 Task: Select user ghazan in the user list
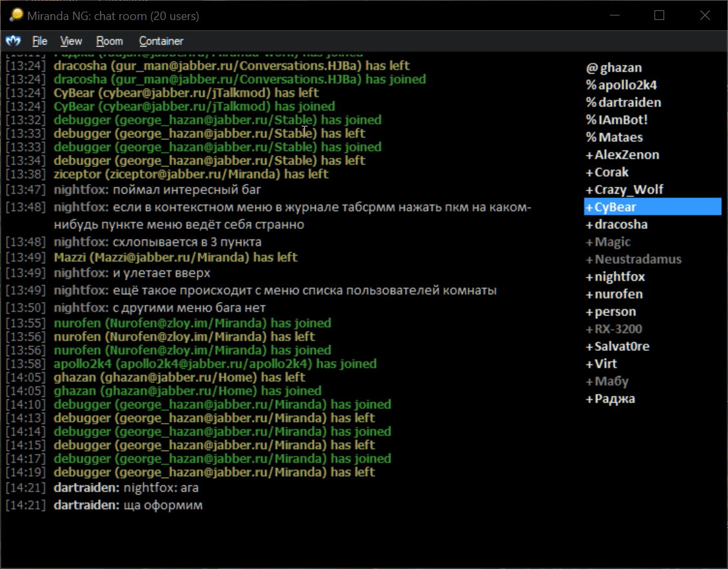pyautogui.click(x=614, y=68)
